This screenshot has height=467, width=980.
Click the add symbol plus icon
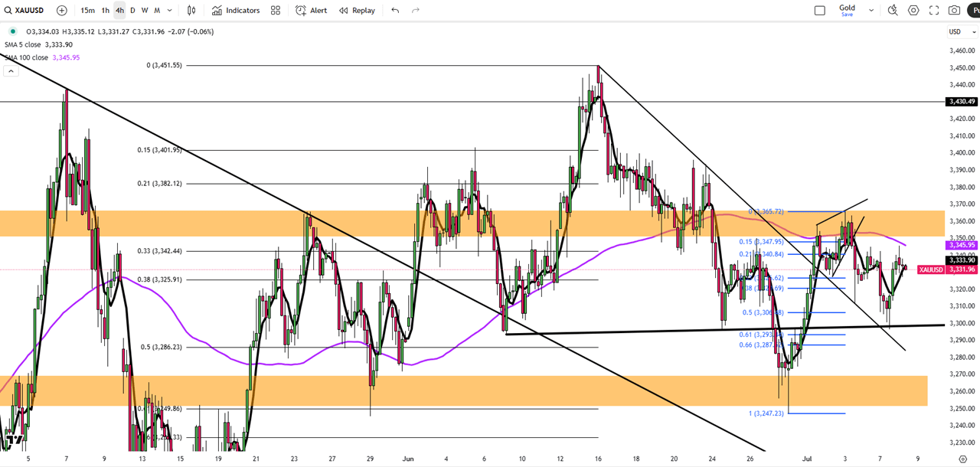(62, 11)
